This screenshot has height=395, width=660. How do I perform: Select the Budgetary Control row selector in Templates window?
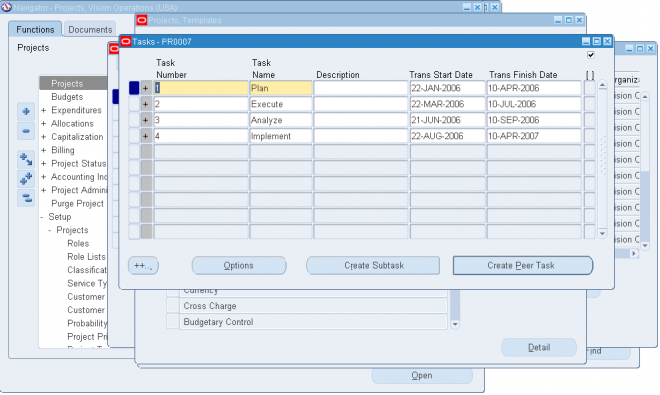173,322
